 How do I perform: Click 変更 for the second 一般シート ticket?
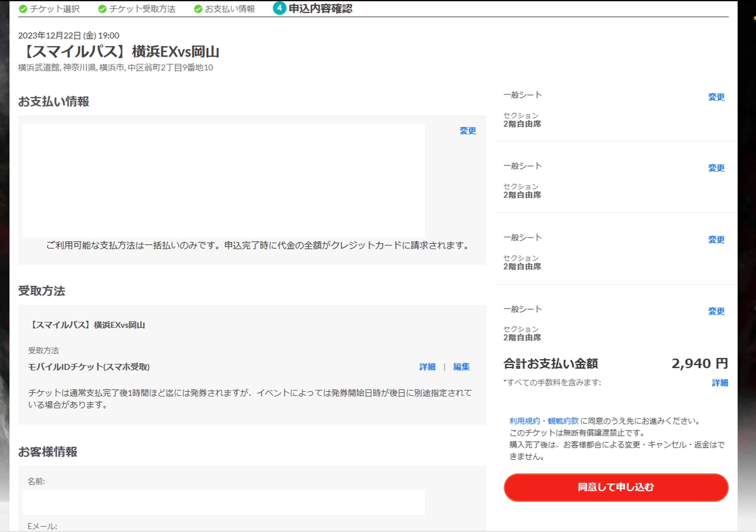716,168
